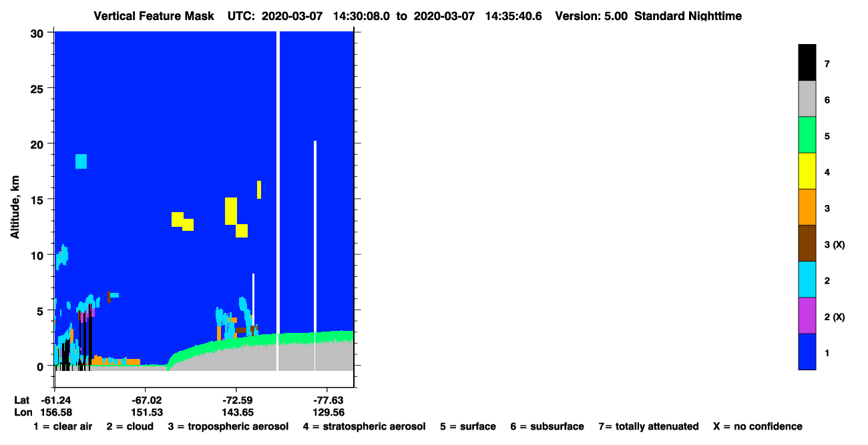Click longitude value '143.65'

click(x=238, y=412)
